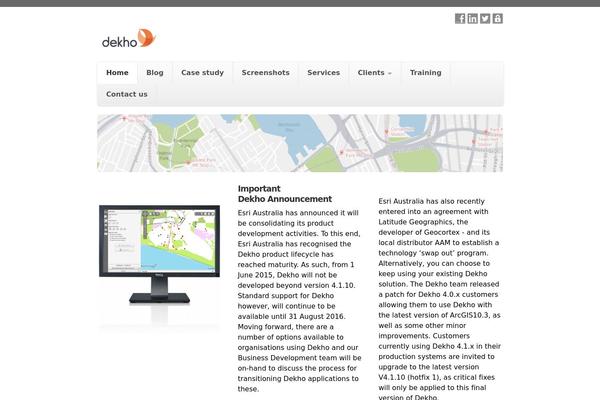Open the LinkedIn social icon
Viewport: 600px width, 400px height.
pyautogui.click(x=473, y=18)
